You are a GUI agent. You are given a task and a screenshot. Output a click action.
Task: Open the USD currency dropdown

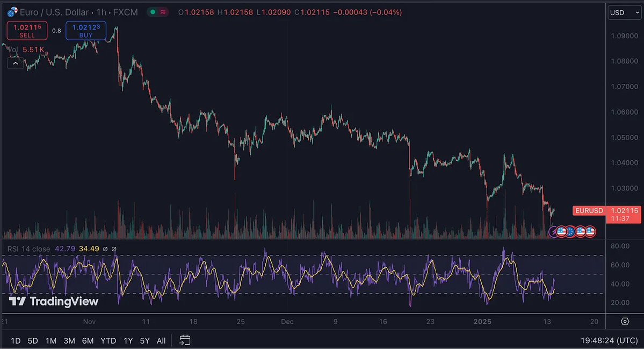pos(624,12)
